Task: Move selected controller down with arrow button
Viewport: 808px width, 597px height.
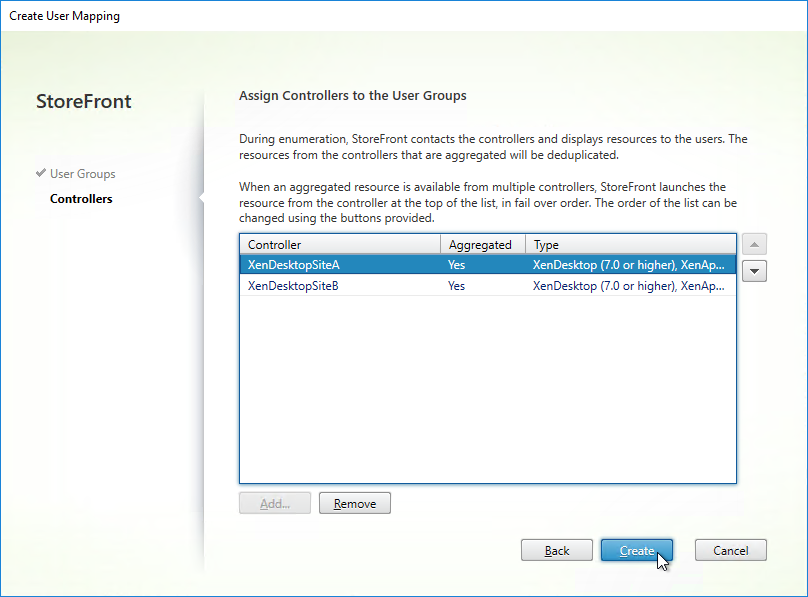Action: [754, 271]
